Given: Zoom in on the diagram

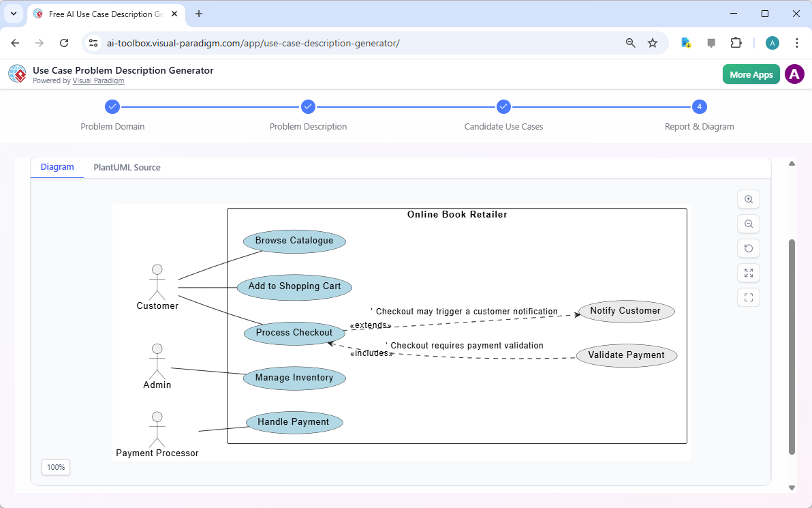Looking at the screenshot, I should coord(748,199).
